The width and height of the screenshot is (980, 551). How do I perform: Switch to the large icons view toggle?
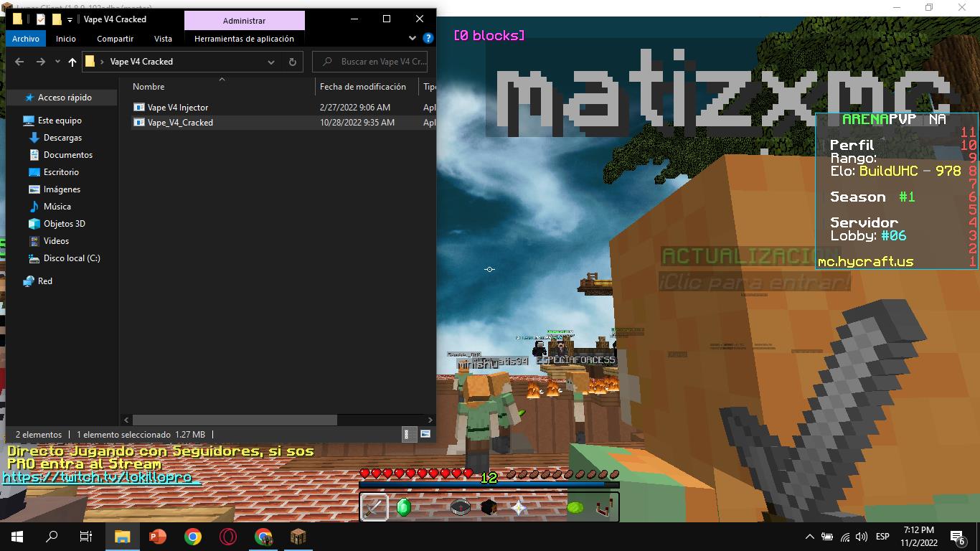coord(425,434)
